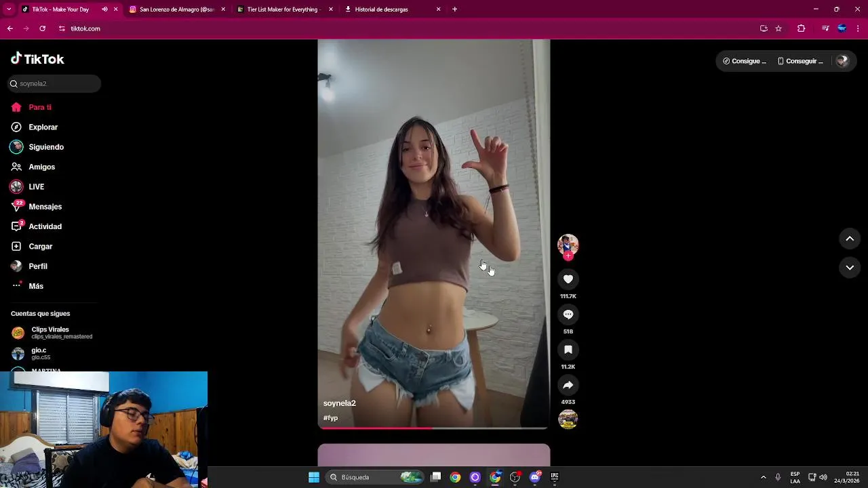Screen dimensions: 868x488
Task: Open media control in toolbar
Action: (x=825, y=28)
